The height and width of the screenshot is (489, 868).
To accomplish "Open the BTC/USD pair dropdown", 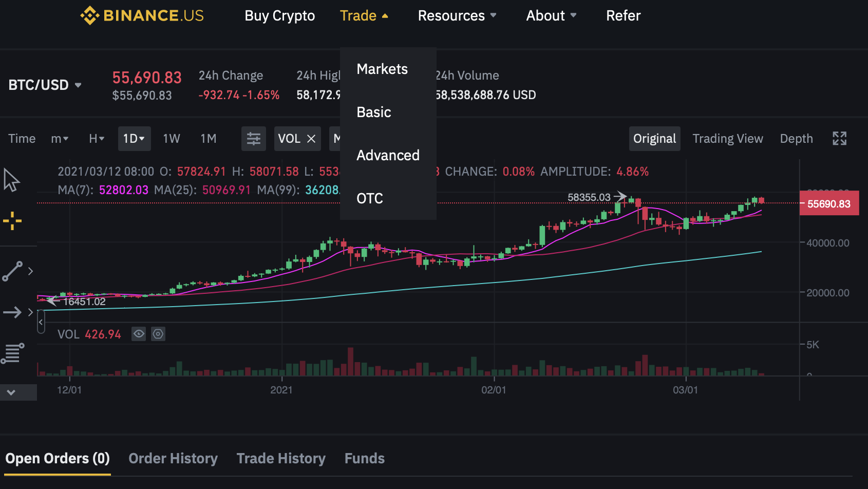I will tap(45, 85).
